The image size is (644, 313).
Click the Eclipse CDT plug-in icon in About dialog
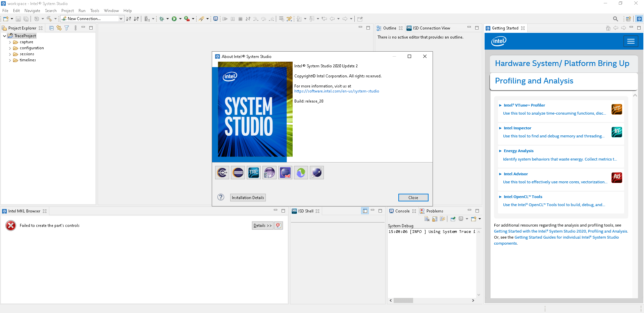(x=222, y=173)
